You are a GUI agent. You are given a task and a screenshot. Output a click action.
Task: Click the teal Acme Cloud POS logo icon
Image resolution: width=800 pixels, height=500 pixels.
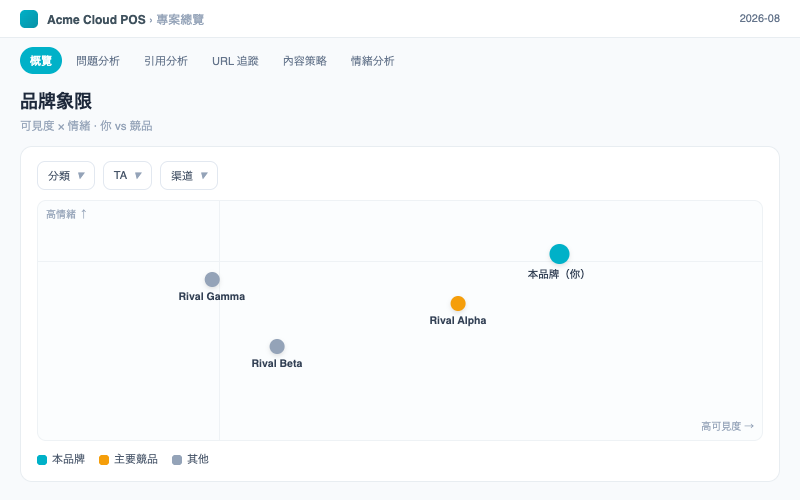click(x=29, y=19)
